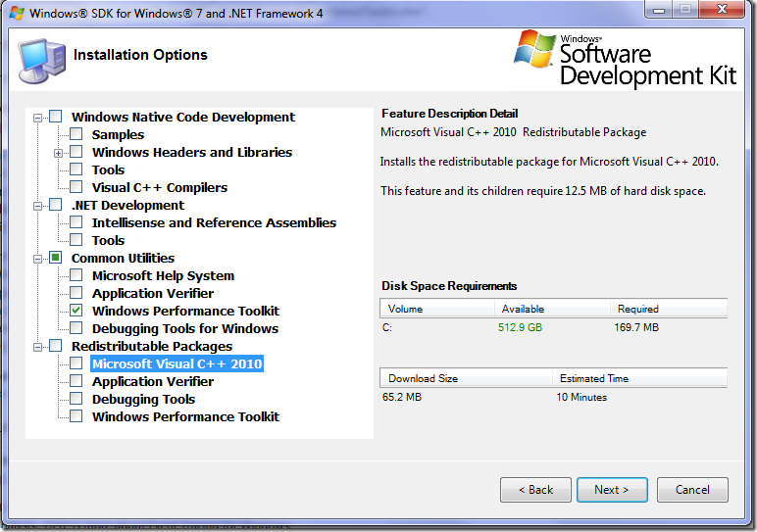The image size is (757, 532).
Task: Select the highlighted Microsoft Visual C++ 2010 item
Action: [177, 363]
